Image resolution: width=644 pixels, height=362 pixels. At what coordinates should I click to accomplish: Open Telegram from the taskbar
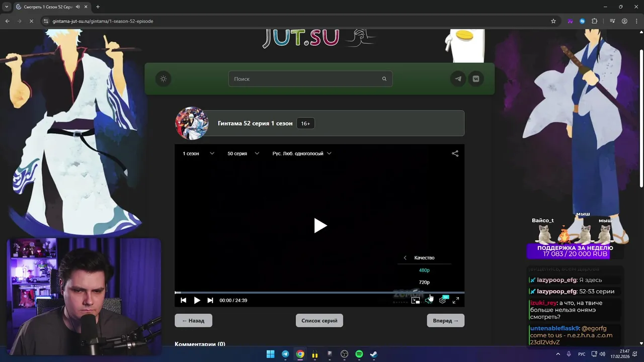point(285,354)
